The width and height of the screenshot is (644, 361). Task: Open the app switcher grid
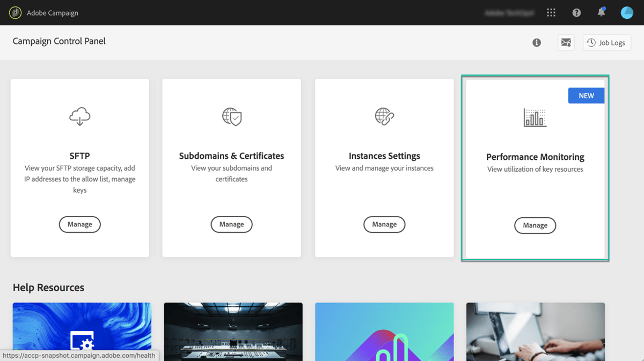coord(551,12)
